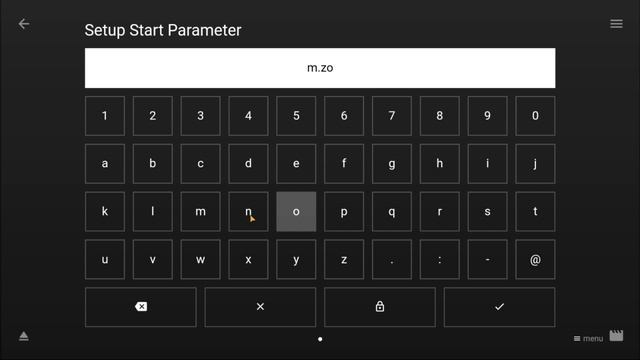The width and height of the screenshot is (640, 360).
Task: Open the menu label at bottom right
Action: click(x=588, y=338)
